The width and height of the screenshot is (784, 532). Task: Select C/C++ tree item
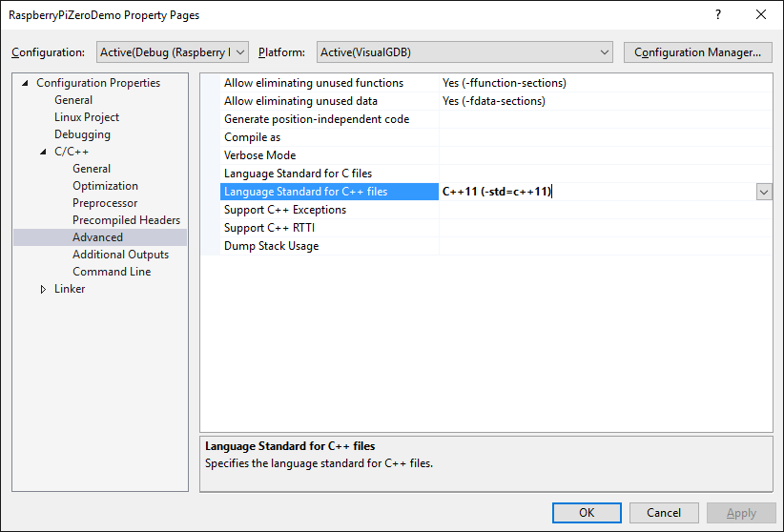click(x=72, y=152)
